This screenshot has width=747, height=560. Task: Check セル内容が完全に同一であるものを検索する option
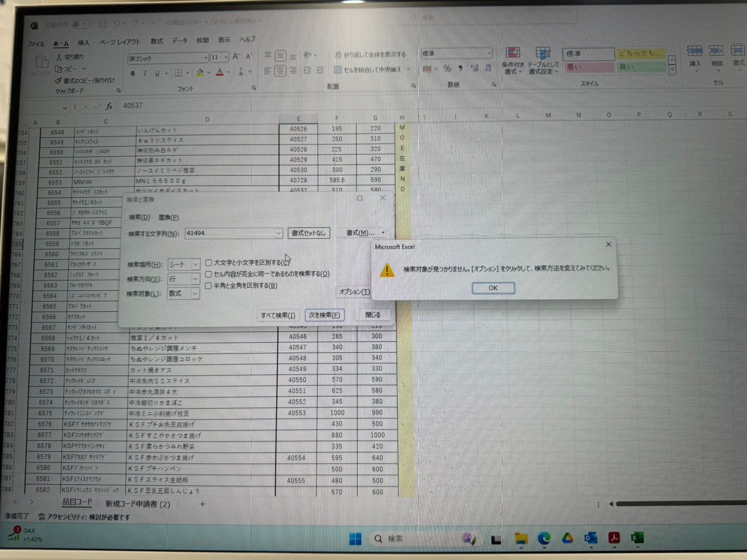tap(208, 274)
